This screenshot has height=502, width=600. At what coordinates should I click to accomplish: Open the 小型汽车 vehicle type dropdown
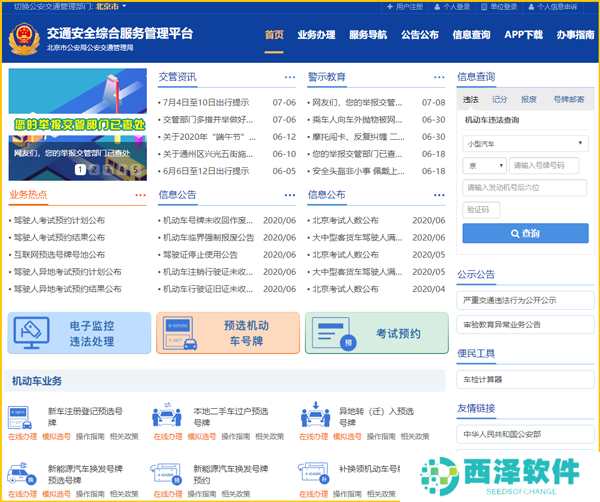point(525,143)
